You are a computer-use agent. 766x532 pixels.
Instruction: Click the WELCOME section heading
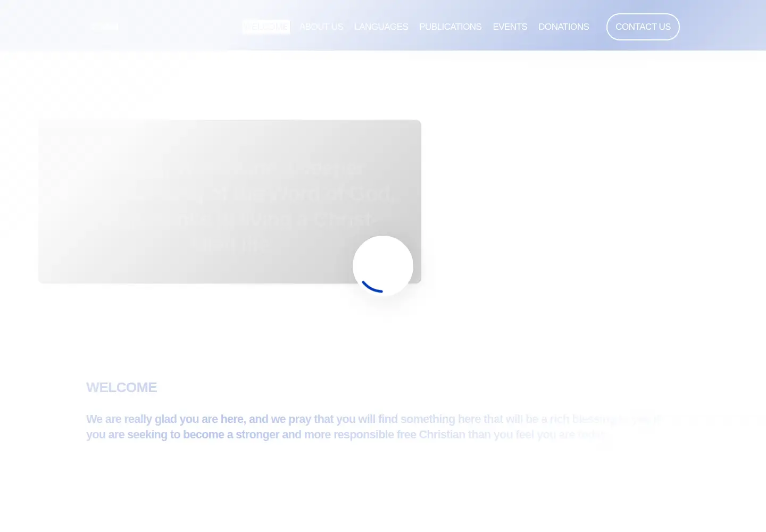click(122, 387)
